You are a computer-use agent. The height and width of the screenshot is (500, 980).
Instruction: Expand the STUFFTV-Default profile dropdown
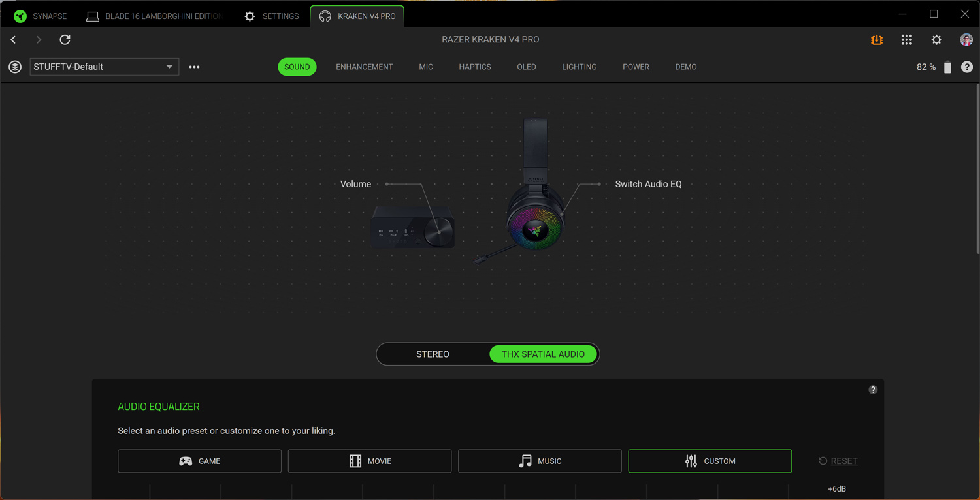[x=105, y=67]
